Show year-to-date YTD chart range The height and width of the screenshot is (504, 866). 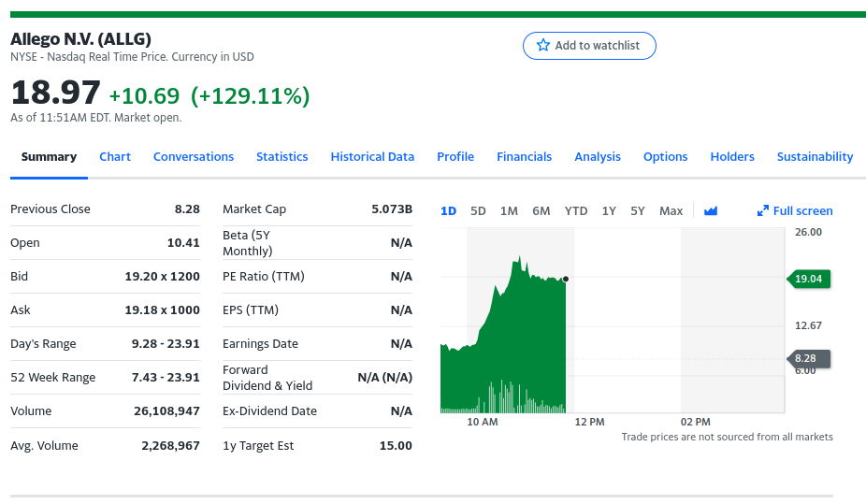[576, 211]
